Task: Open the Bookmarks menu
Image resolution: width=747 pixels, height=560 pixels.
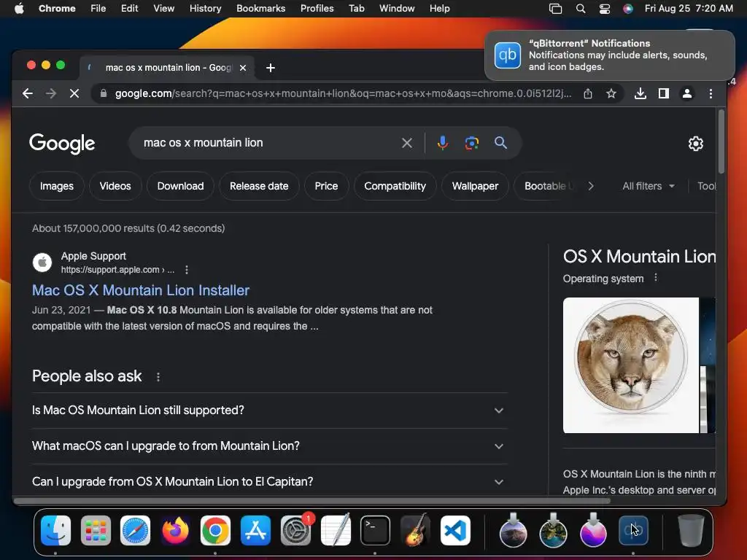Action: [x=260, y=9]
